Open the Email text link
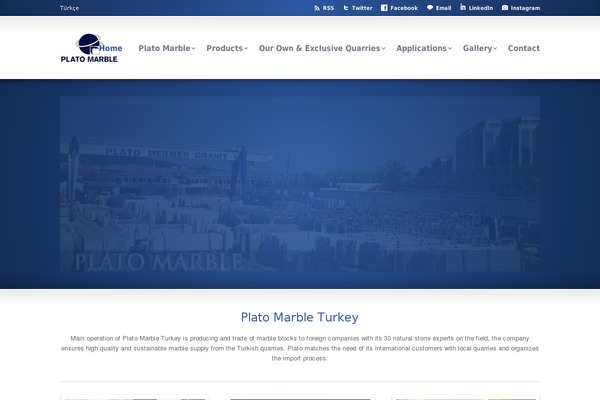 443,8
